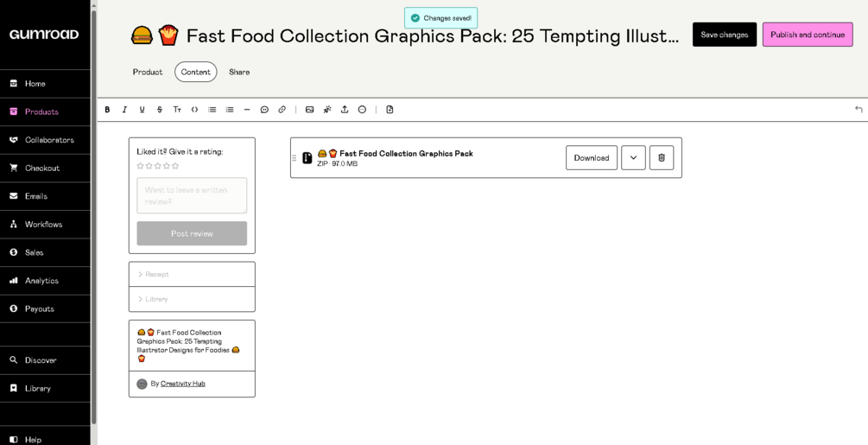
Task: Switch to the Share tab
Action: tap(239, 72)
